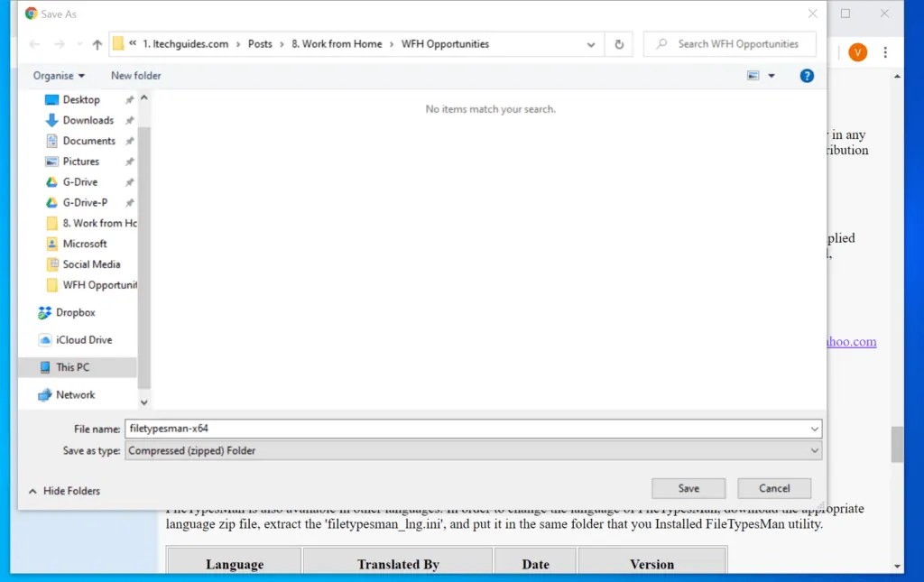924x582 pixels.
Task: Click the Refresh address bar icon
Action: 619,44
